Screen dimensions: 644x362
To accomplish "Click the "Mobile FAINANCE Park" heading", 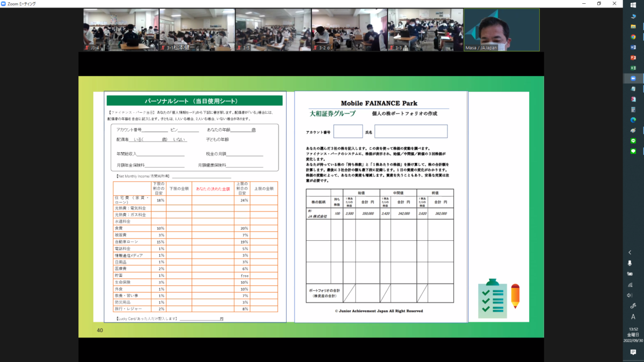I will [379, 103].
